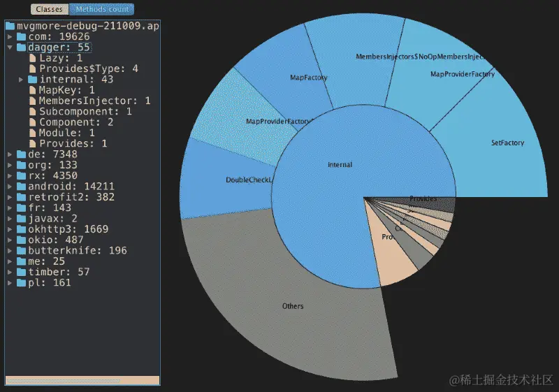The width and height of the screenshot is (559, 392).
Task: Select the 'dagger: 55' tree label
Action: (x=59, y=48)
